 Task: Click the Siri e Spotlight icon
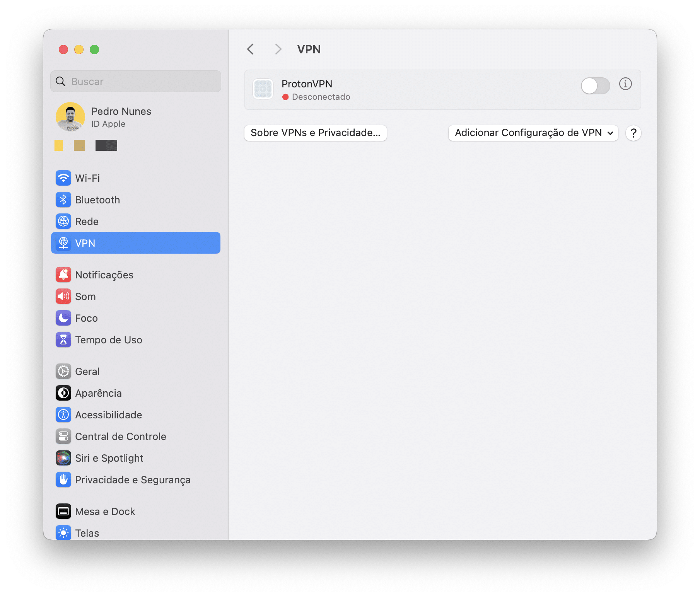click(x=63, y=458)
